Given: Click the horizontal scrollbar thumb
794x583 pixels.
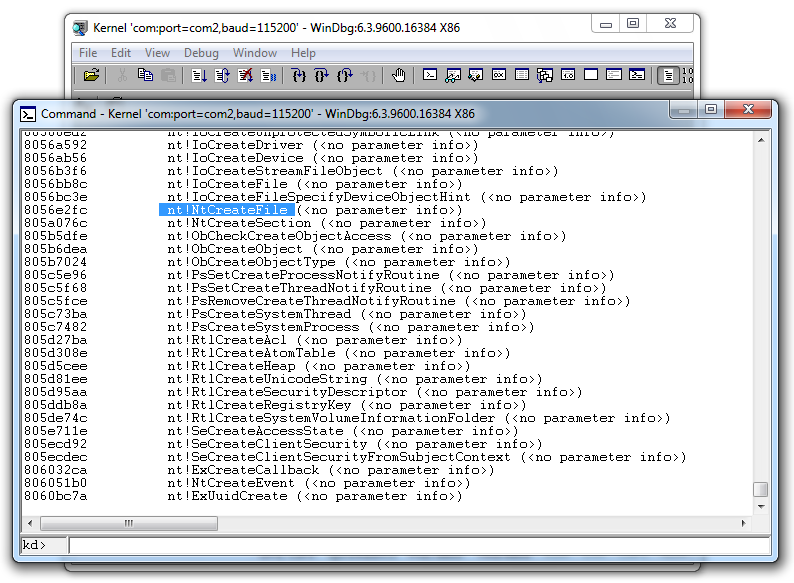Looking at the screenshot, I should point(129,523).
